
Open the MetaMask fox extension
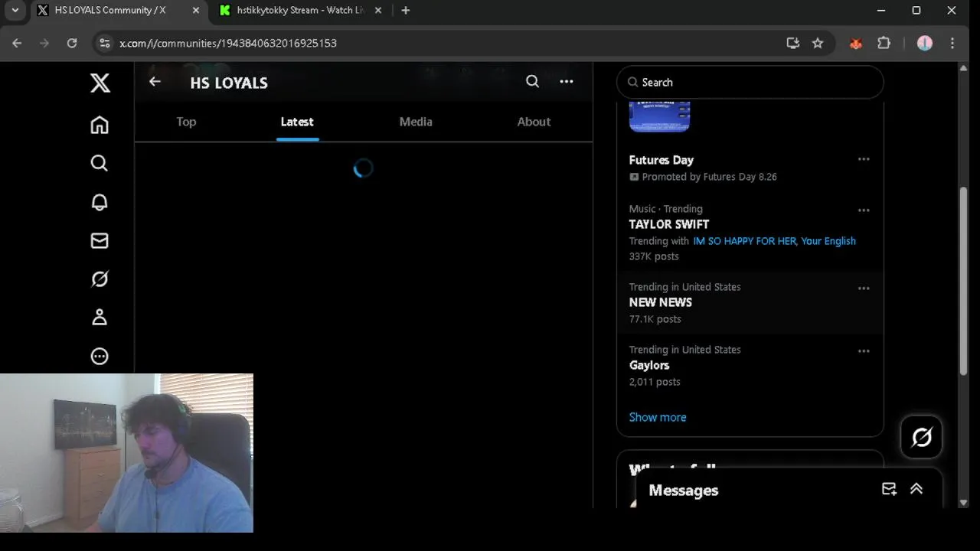click(x=856, y=43)
